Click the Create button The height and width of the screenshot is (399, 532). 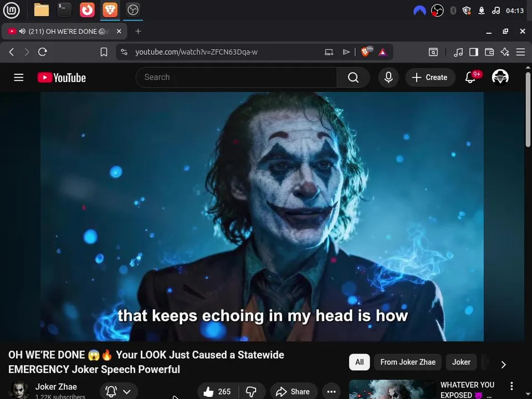pyautogui.click(x=430, y=78)
